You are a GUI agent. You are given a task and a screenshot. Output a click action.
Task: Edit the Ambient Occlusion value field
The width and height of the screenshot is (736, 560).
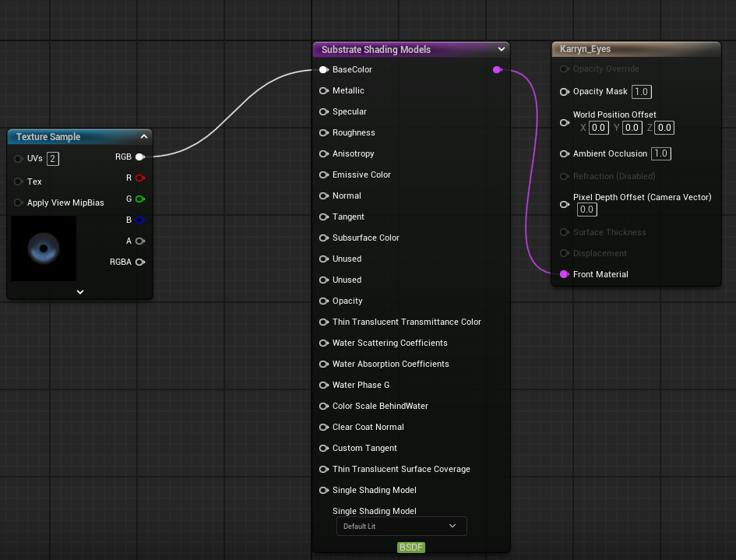tap(661, 153)
